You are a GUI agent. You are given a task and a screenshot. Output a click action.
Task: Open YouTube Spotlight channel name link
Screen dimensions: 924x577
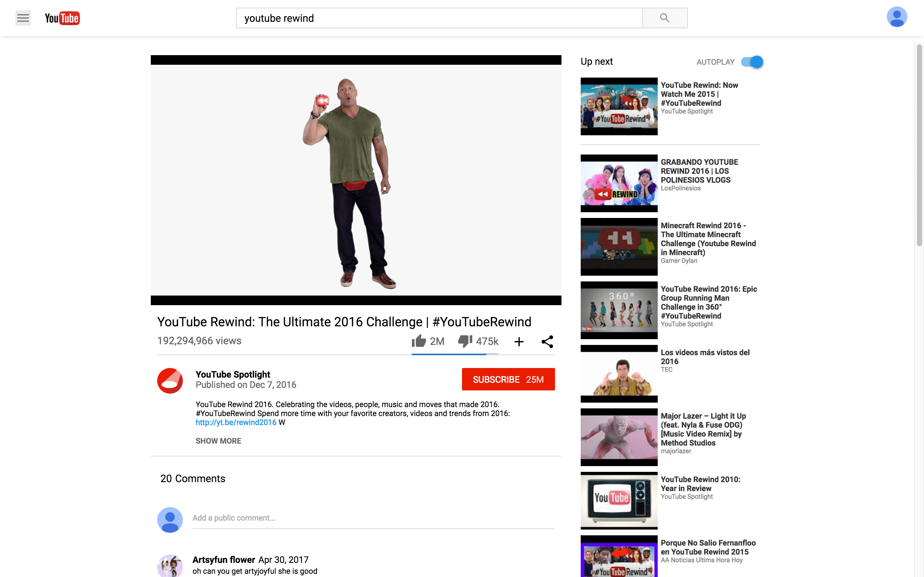tap(233, 374)
